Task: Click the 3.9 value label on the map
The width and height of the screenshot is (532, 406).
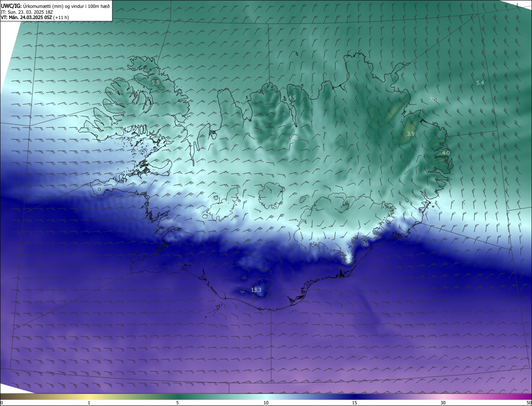Action: 411,134
